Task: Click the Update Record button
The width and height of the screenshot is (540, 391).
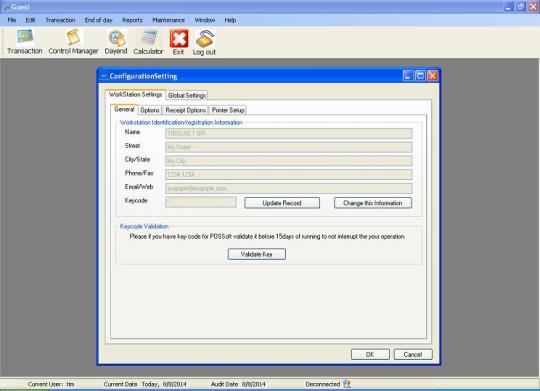Action: coord(282,203)
